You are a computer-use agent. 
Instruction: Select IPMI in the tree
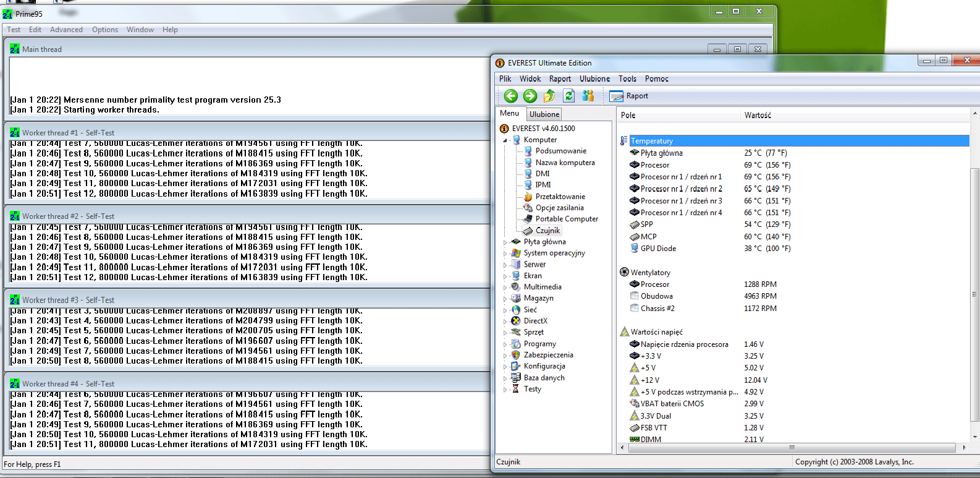pyautogui.click(x=543, y=185)
